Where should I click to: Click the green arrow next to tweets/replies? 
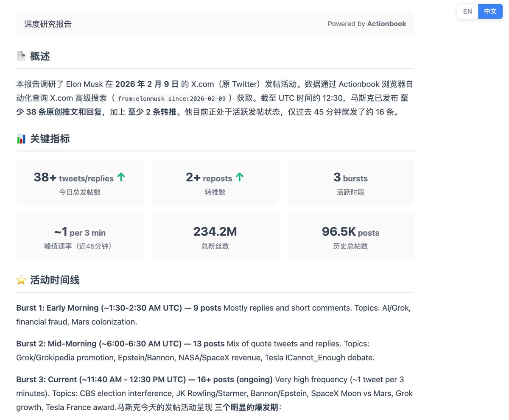(x=121, y=178)
